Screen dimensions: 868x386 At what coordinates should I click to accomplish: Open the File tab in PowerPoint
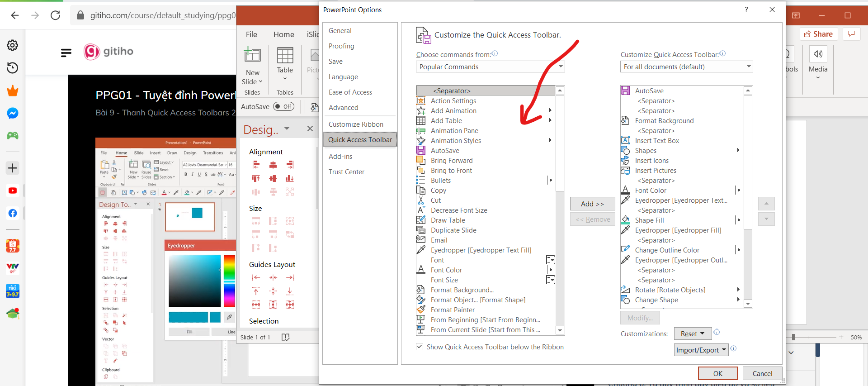coord(251,34)
